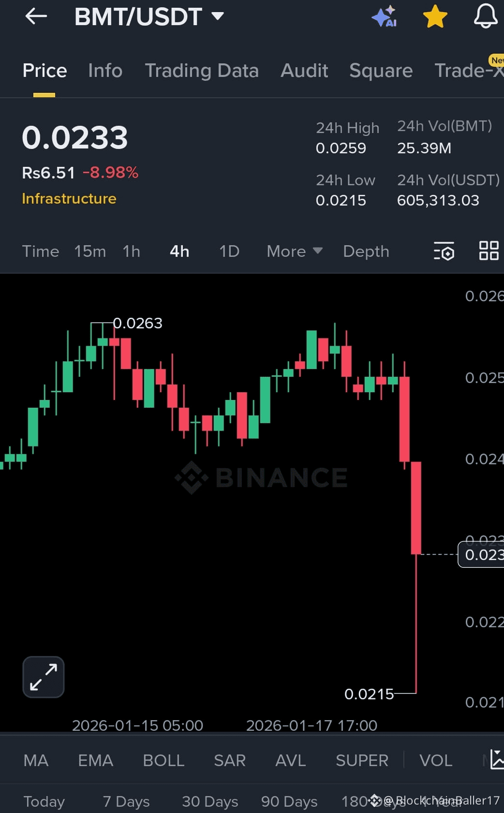Expand the chart to fullscreen
Image resolution: width=504 pixels, height=813 pixels.
43,677
